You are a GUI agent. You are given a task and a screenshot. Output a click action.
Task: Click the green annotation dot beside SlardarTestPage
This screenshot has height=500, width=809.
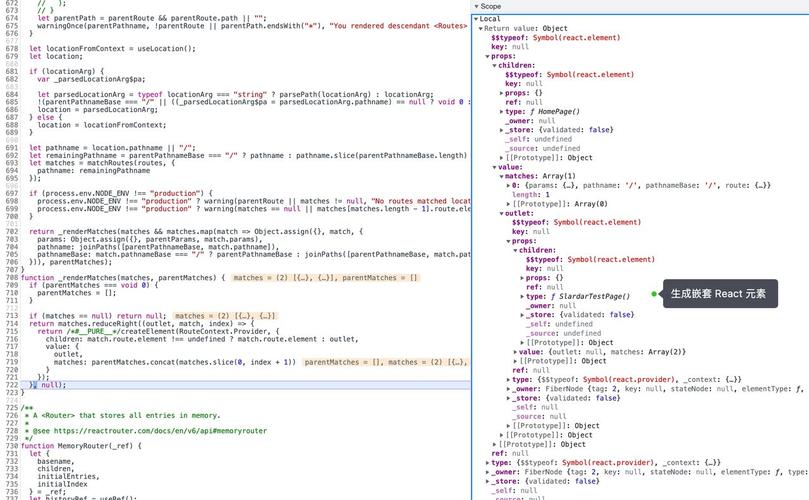coord(653,294)
